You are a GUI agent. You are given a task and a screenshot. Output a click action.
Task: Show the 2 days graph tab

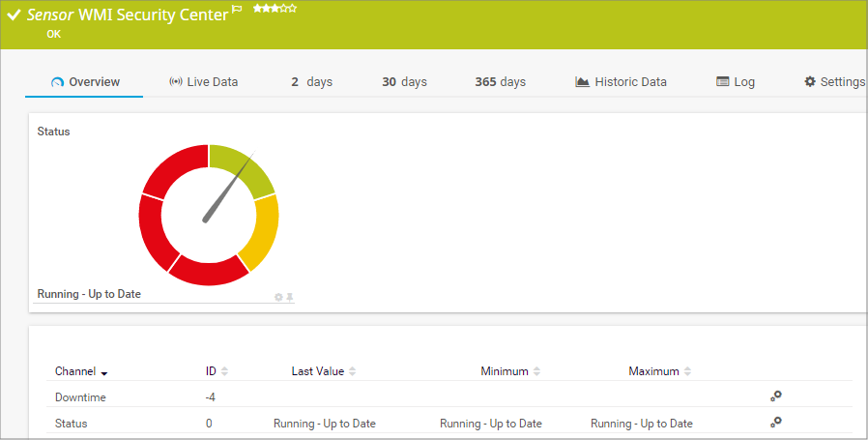[311, 82]
